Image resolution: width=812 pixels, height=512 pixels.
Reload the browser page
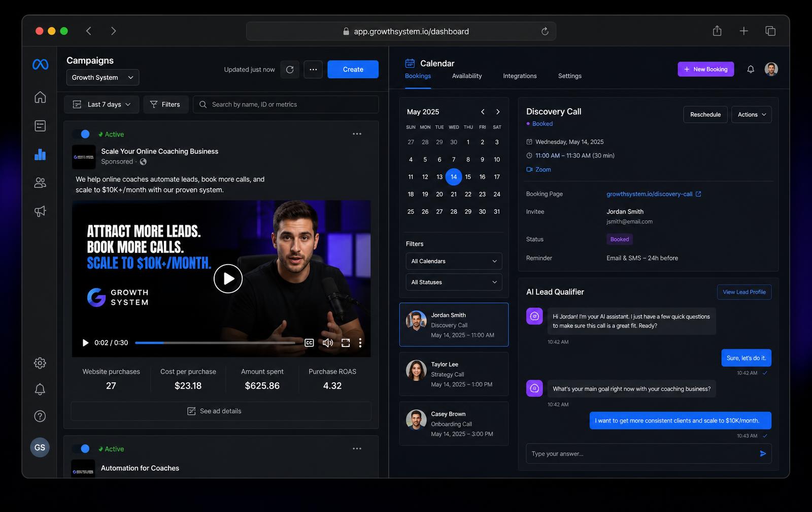545,31
